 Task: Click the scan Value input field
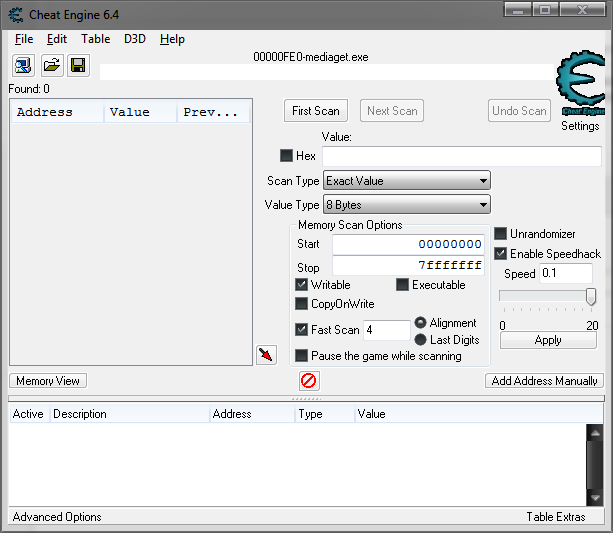click(462, 156)
